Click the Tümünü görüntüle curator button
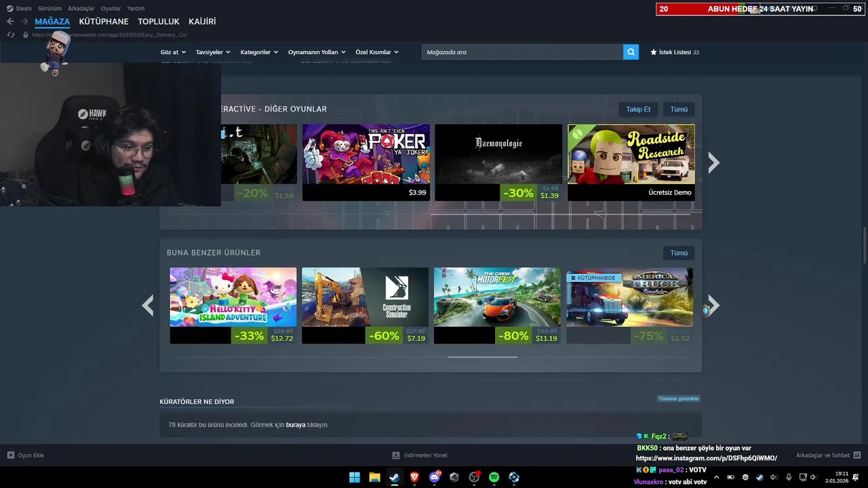The image size is (868, 488). pos(678,399)
